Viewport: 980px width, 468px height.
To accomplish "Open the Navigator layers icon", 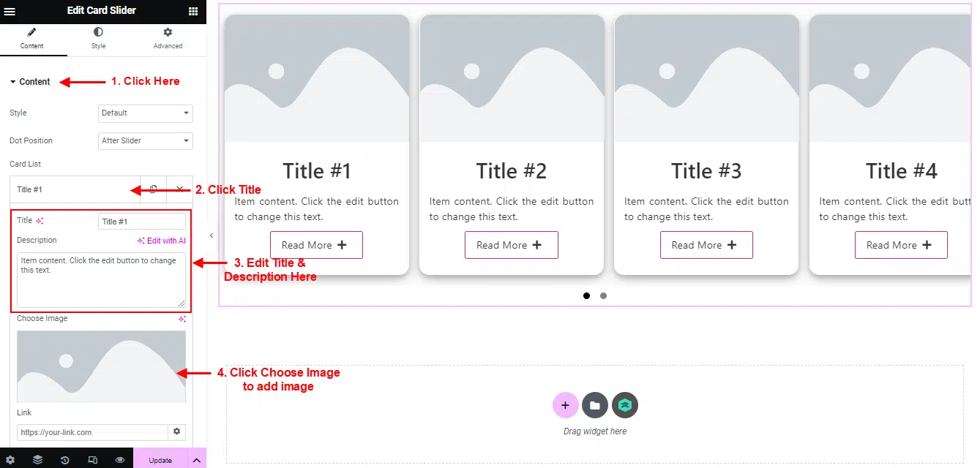I will click(37, 460).
